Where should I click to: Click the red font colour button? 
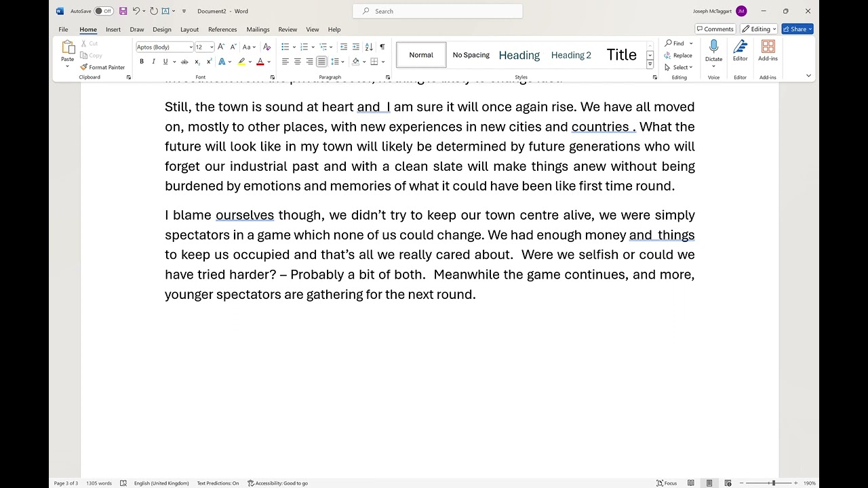click(260, 62)
